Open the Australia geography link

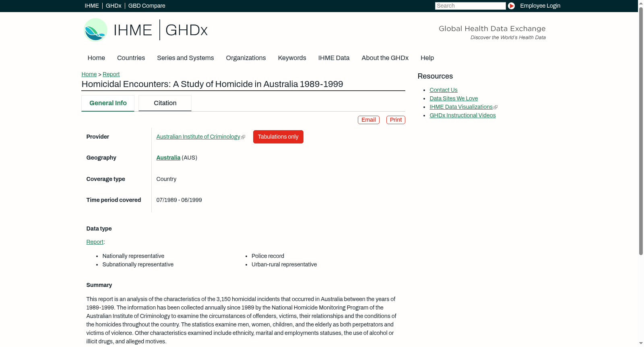point(168,158)
